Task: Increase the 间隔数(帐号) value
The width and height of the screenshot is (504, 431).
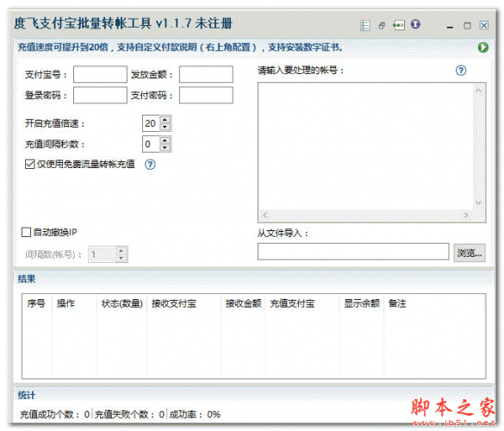Action: click(121, 251)
